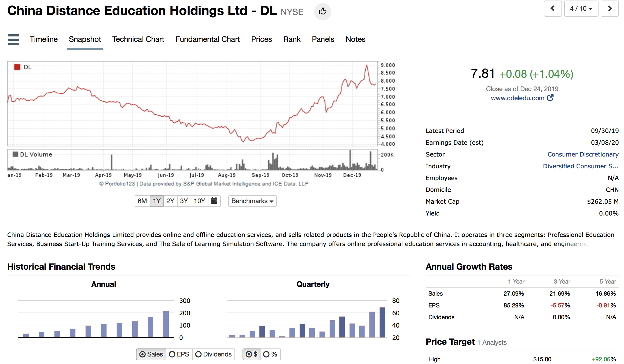Open the Consumer Discretionary sector link
Viewport: 624px width, 364px height.
click(x=583, y=154)
